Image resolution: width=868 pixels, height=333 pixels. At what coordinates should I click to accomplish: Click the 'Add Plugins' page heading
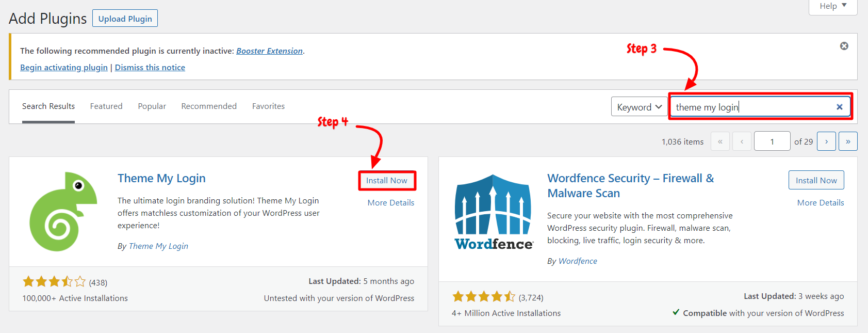point(48,19)
